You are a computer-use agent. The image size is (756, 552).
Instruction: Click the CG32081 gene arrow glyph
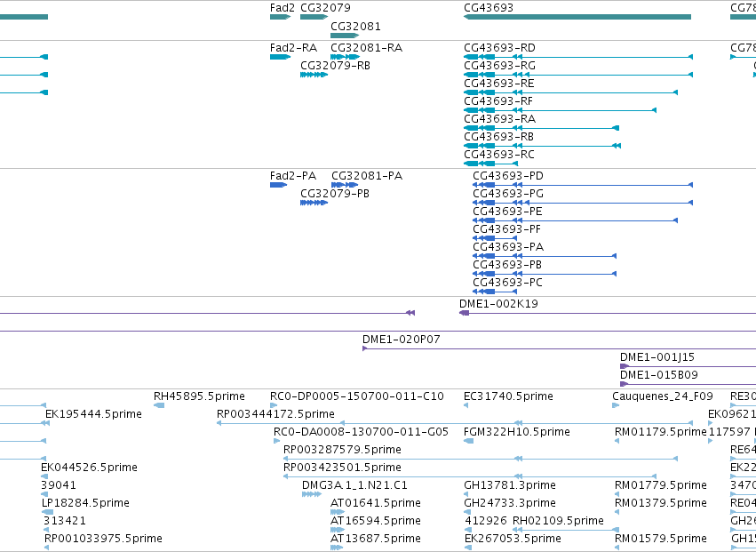[x=345, y=36]
